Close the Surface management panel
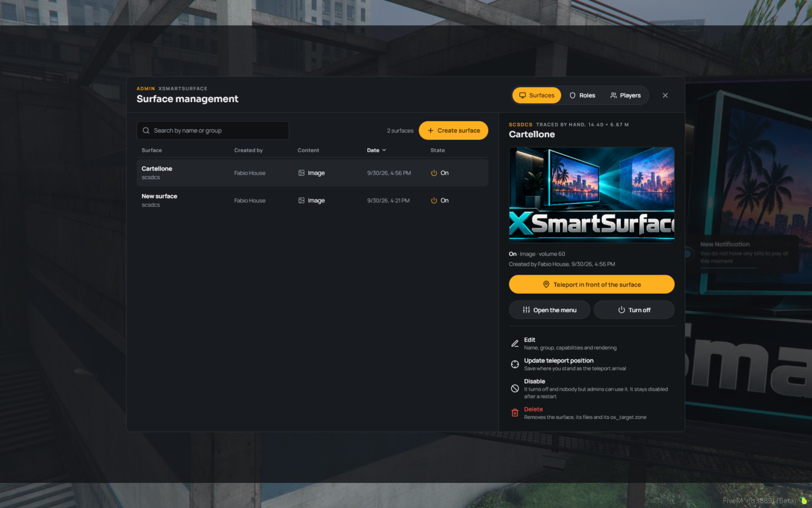The image size is (812, 508). [665, 95]
